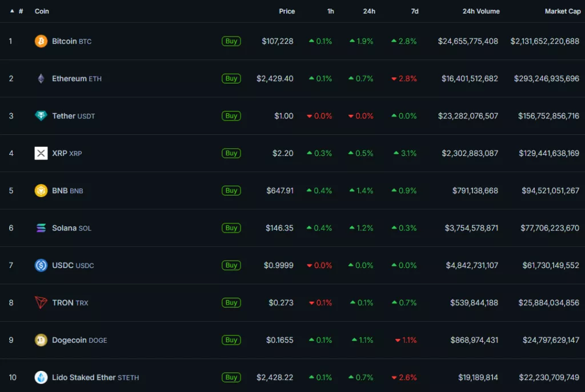Sort by the Market Cap column header
This screenshot has height=392, width=585.
click(x=562, y=11)
